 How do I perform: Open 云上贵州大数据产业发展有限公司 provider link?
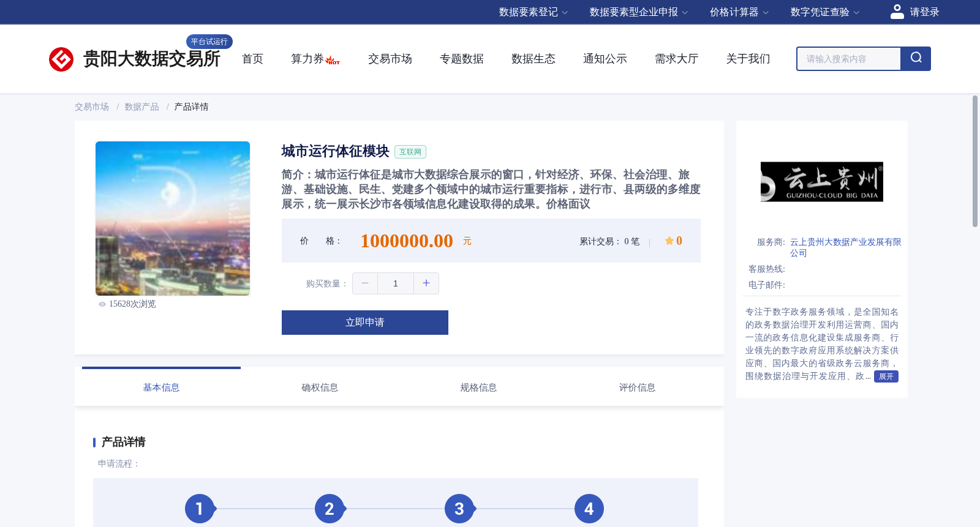pyautogui.click(x=845, y=247)
